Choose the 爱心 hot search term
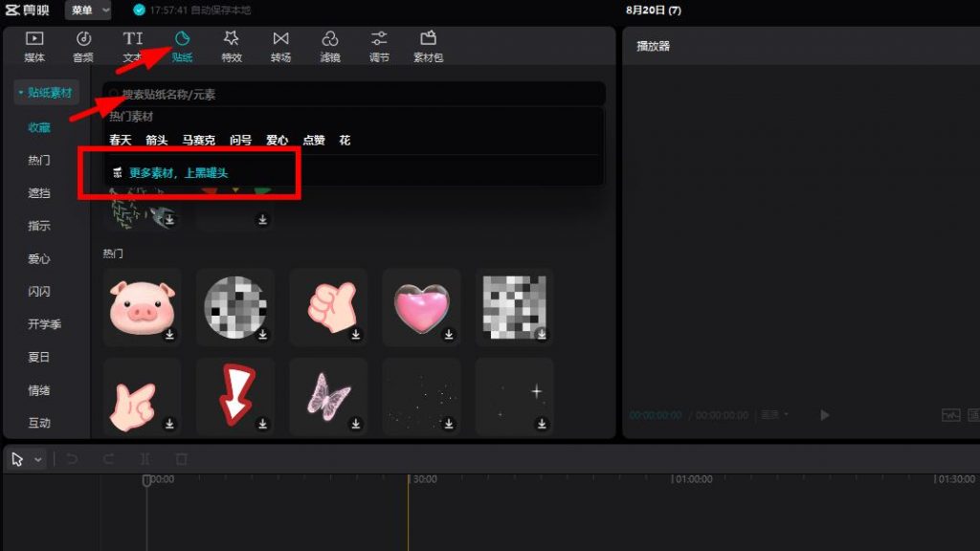Viewport: 980px width, 551px height. pyautogui.click(x=277, y=140)
